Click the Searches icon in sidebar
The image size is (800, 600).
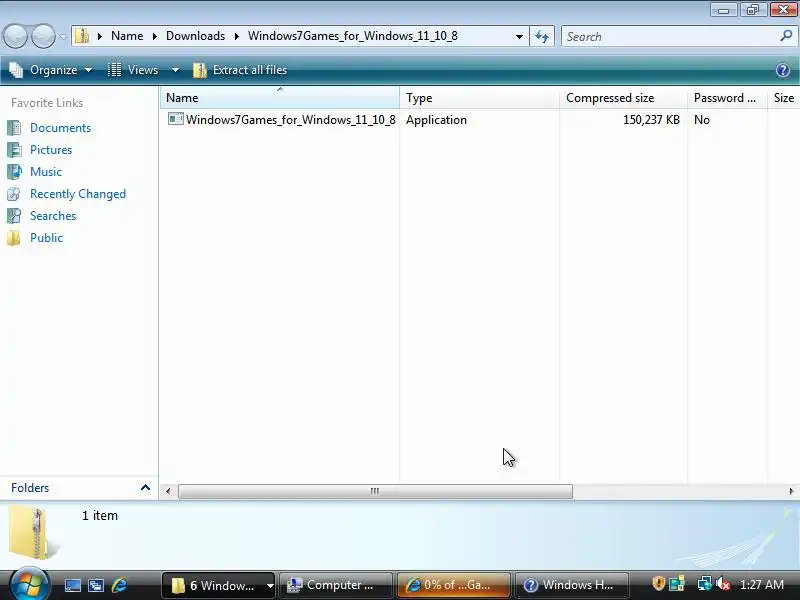click(14, 216)
